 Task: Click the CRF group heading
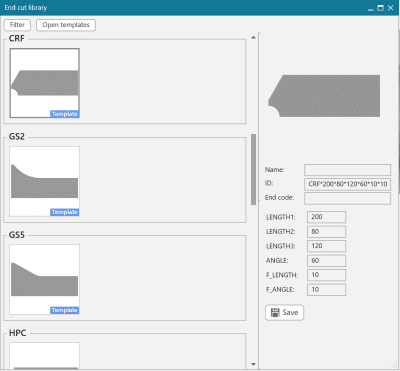(17, 38)
